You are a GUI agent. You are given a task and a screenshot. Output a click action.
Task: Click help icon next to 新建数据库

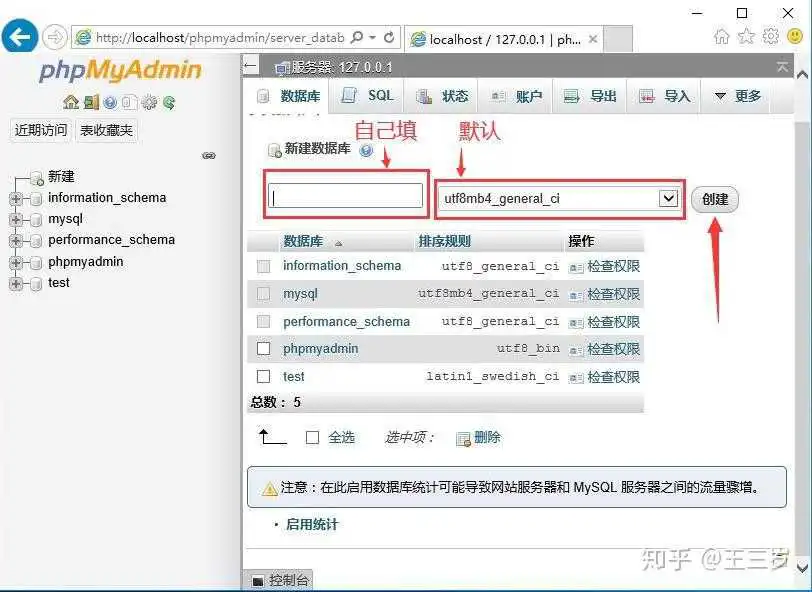(x=366, y=150)
